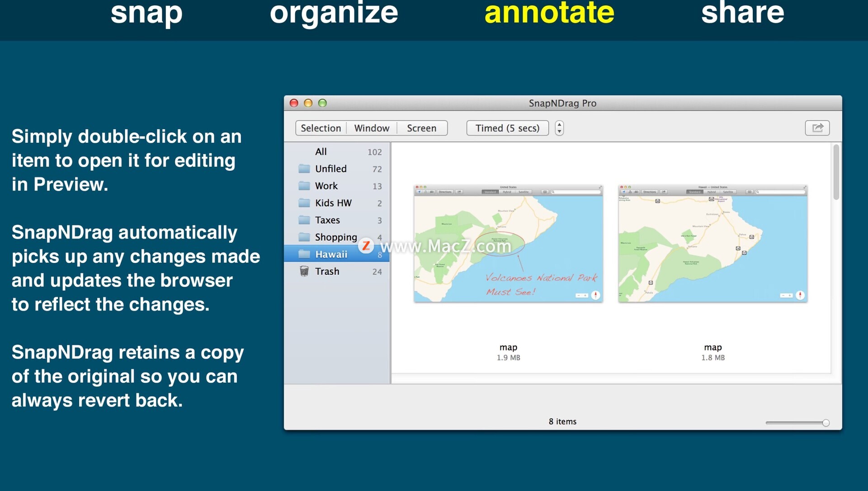Start a Timed (5 secs) capture
This screenshot has width=868, height=491.
[x=507, y=128]
